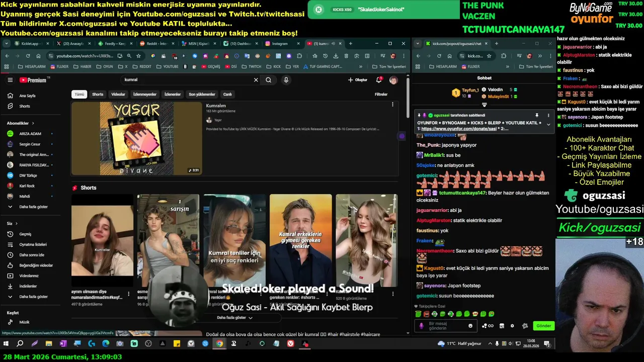
Task: Open the Filtreler search filters
Action: pyautogui.click(x=381, y=94)
